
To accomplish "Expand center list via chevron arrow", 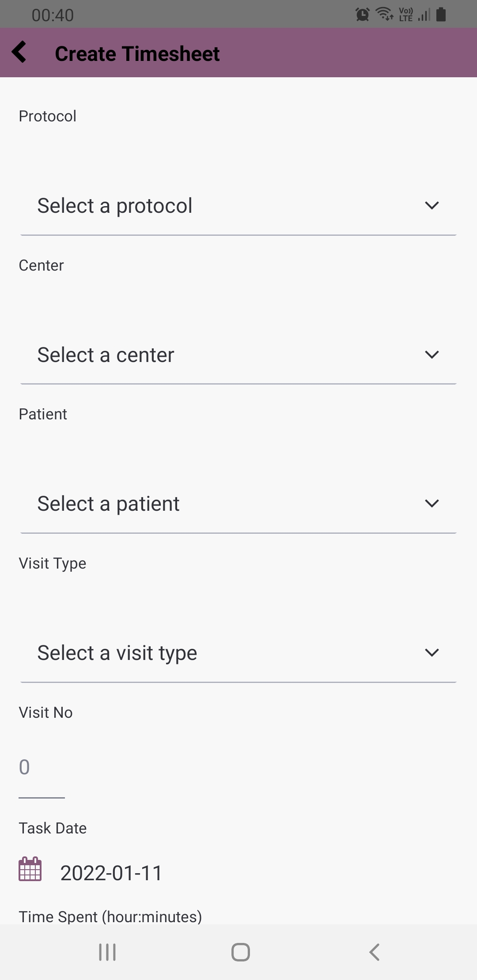I will [x=432, y=355].
